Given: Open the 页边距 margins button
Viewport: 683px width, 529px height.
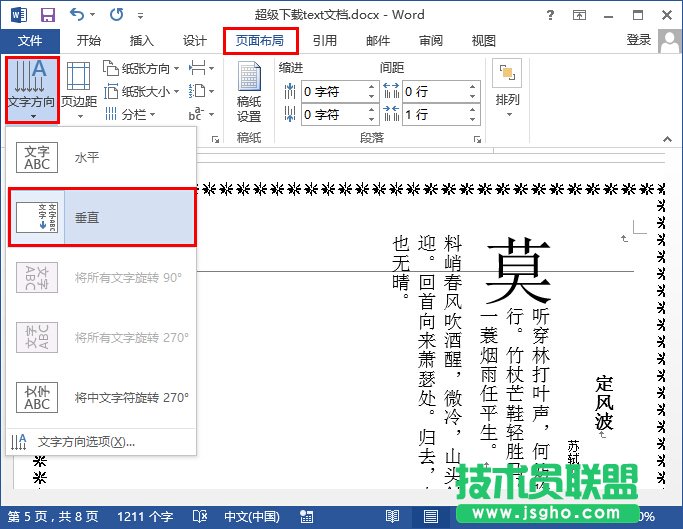Looking at the screenshot, I should (79, 90).
